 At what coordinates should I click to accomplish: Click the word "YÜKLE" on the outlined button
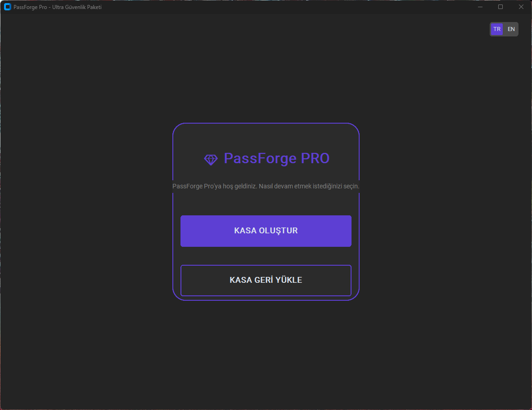[x=289, y=280]
